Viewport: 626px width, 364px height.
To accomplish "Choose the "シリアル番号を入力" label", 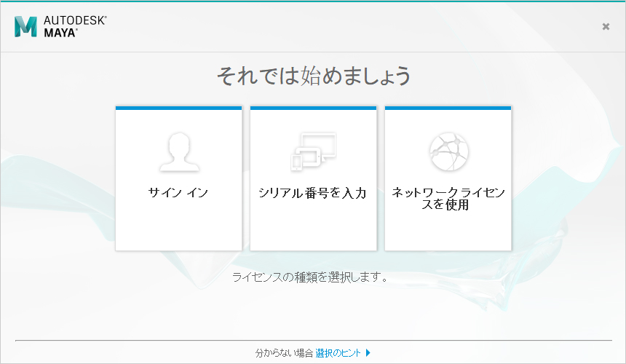I will [313, 193].
